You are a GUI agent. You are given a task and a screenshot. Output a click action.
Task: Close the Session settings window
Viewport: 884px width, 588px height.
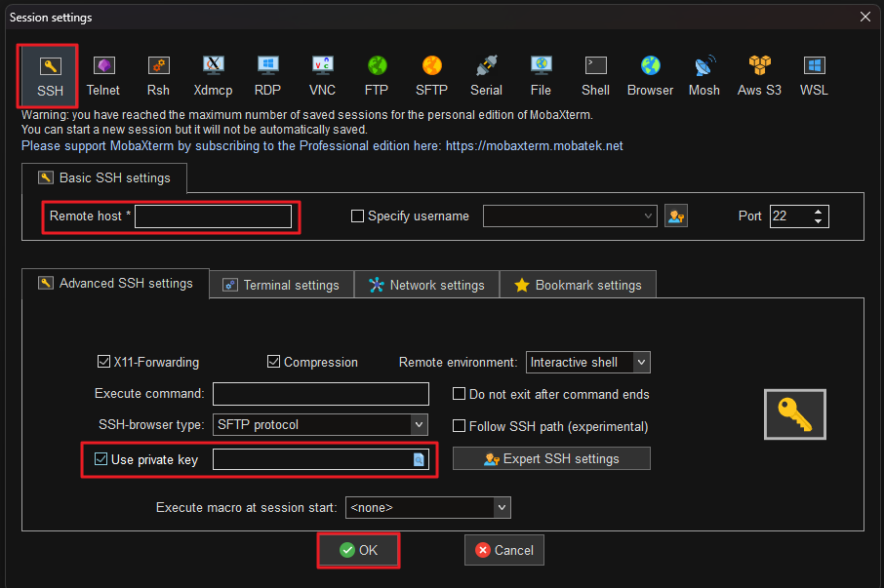(x=865, y=17)
